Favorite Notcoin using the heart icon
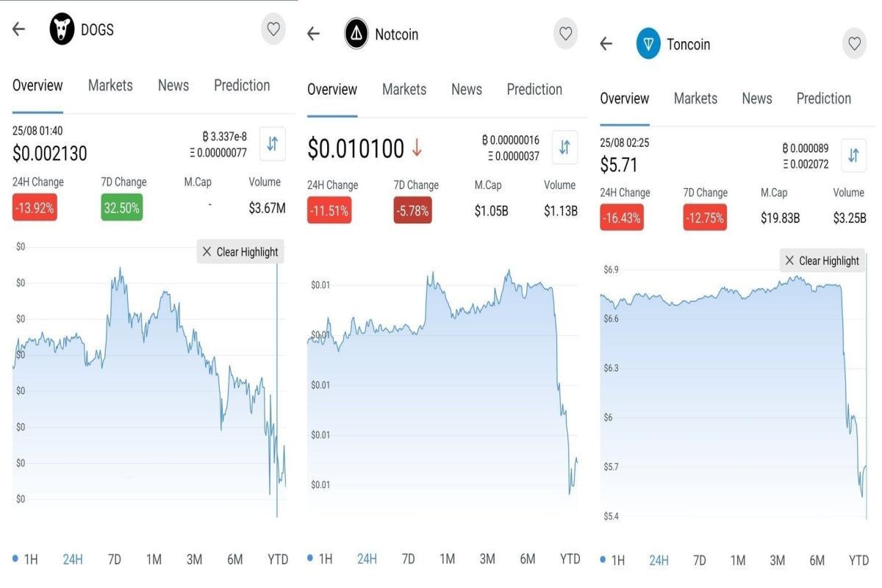This screenshot has height=588, width=882. (x=565, y=34)
